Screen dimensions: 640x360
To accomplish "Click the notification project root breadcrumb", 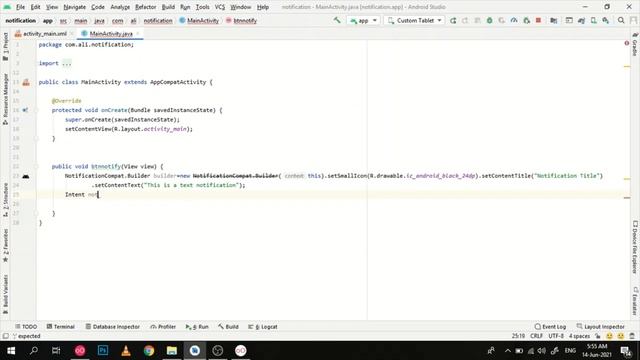I will point(20,20).
